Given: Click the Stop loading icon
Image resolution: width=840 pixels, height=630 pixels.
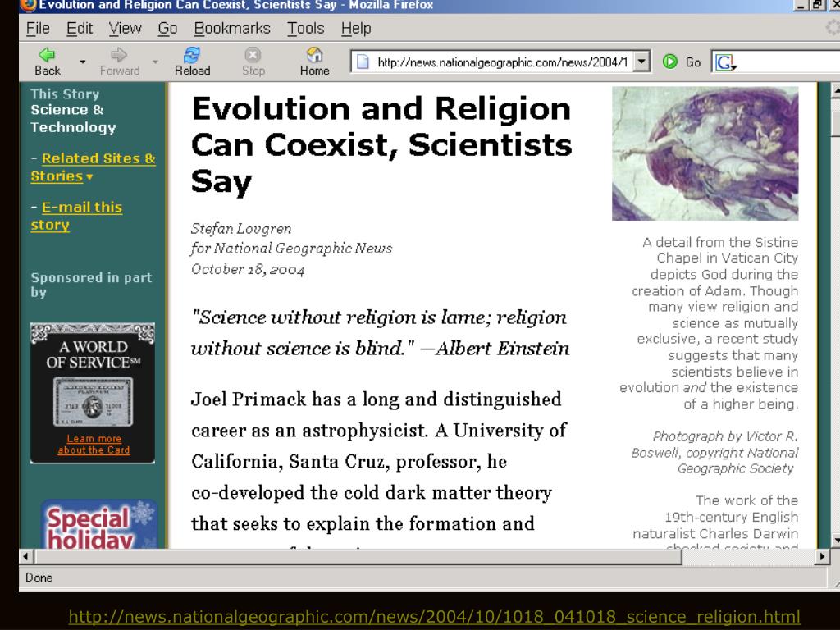Looking at the screenshot, I should coord(253,55).
